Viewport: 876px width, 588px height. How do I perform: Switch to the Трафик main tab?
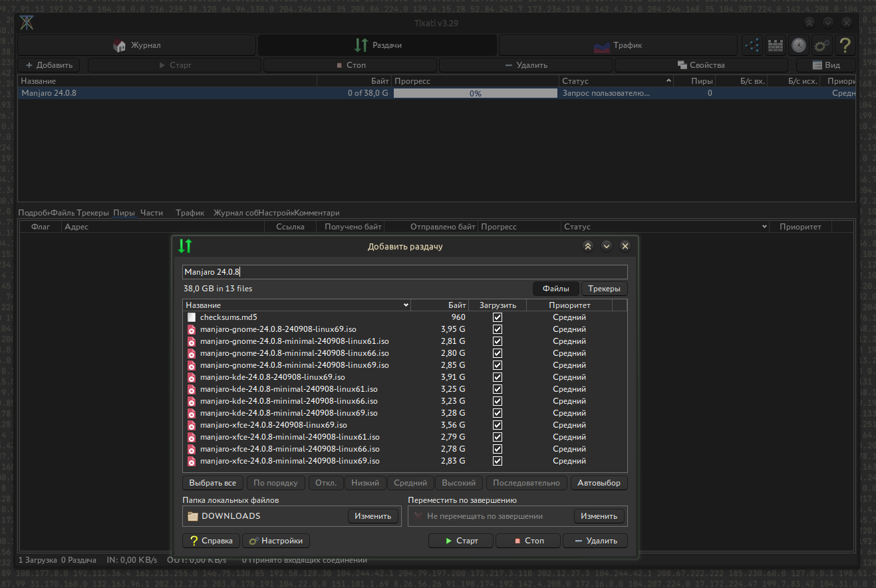coord(619,45)
